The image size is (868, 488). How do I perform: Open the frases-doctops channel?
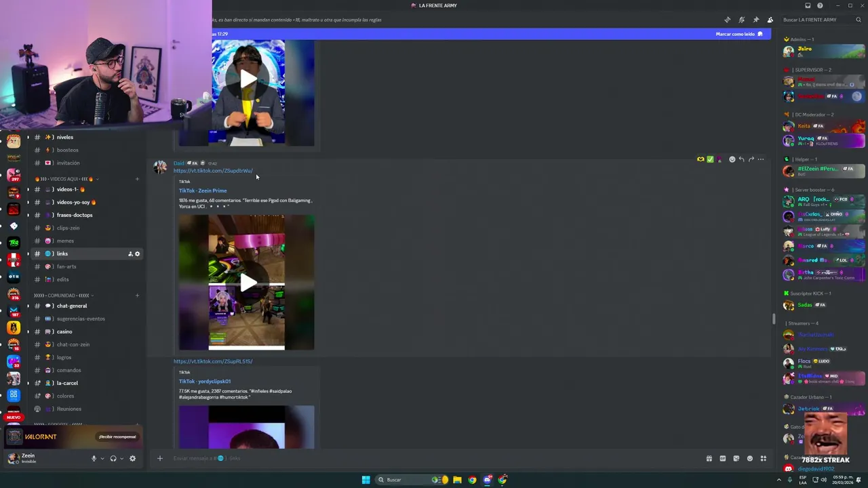click(x=75, y=215)
